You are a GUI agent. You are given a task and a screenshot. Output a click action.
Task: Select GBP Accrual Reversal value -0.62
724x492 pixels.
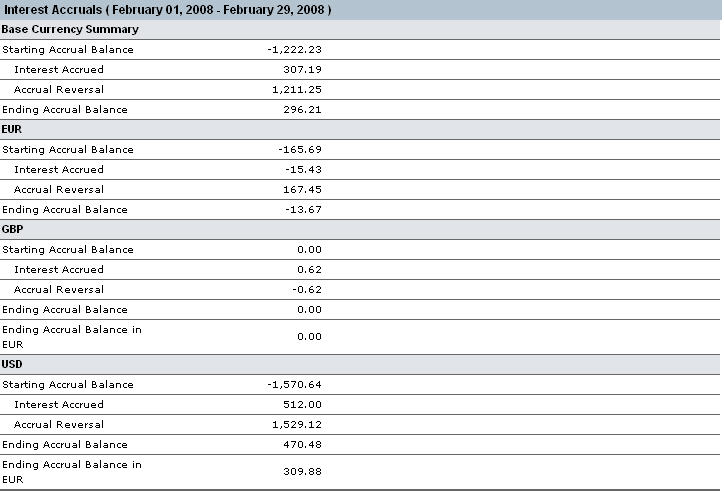tap(307, 289)
